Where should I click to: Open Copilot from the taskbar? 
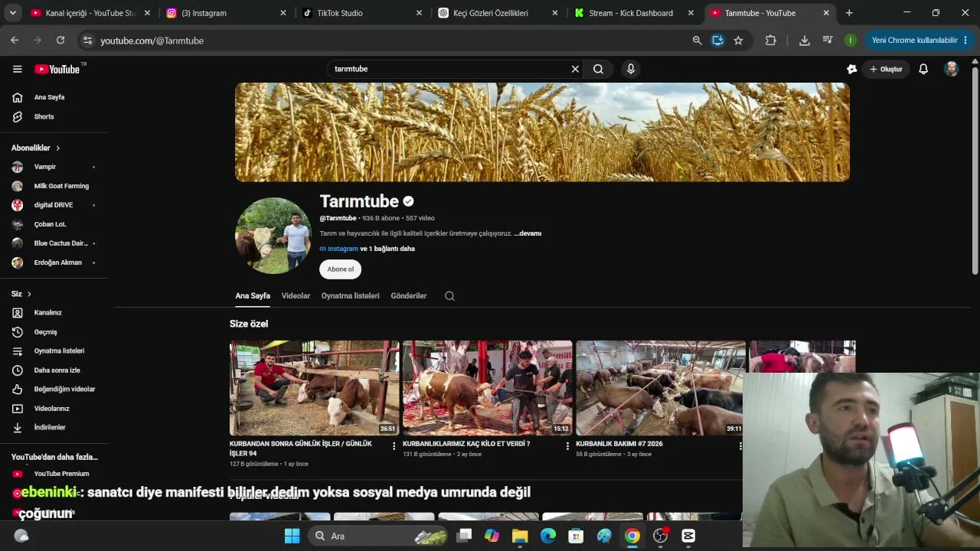492,536
